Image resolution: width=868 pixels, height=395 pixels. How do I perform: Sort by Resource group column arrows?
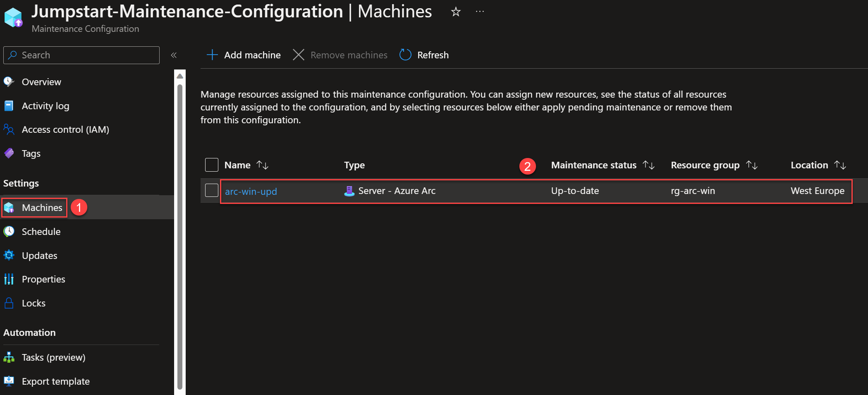[x=751, y=165]
